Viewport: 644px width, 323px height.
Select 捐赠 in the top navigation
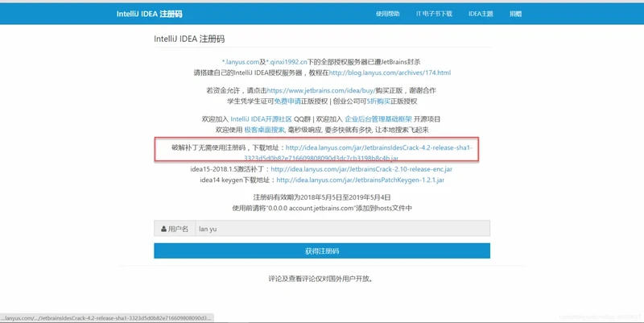[x=515, y=14]
